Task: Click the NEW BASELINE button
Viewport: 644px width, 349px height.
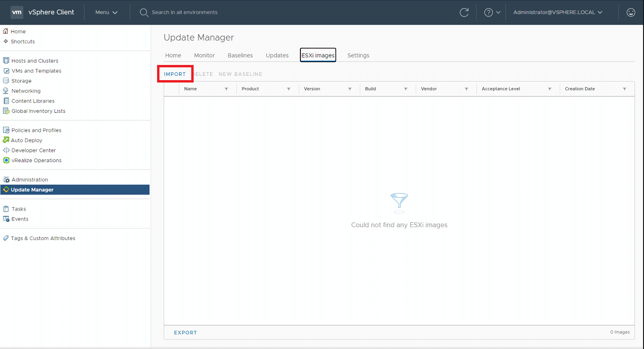Action: point(241,74)
